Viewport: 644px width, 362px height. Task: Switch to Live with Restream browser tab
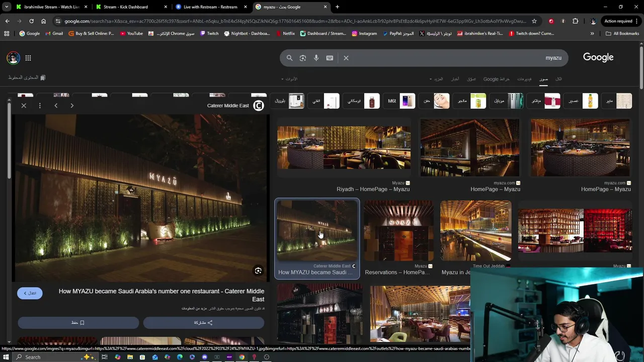click(211, 7)
